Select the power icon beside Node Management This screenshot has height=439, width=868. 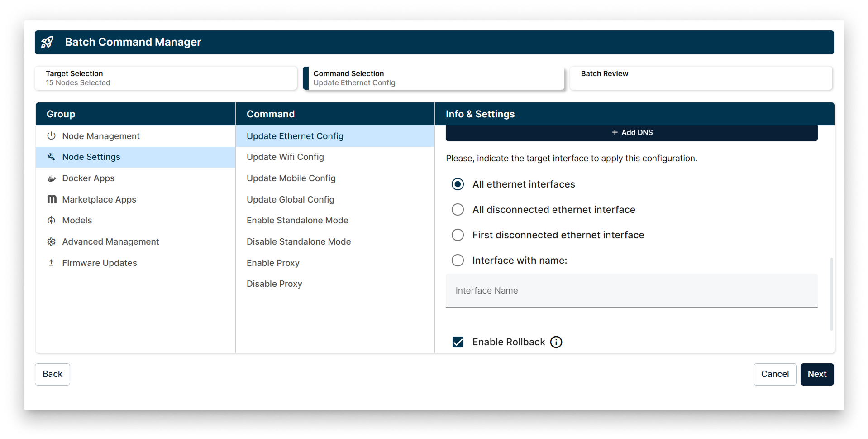coord(51,135)
